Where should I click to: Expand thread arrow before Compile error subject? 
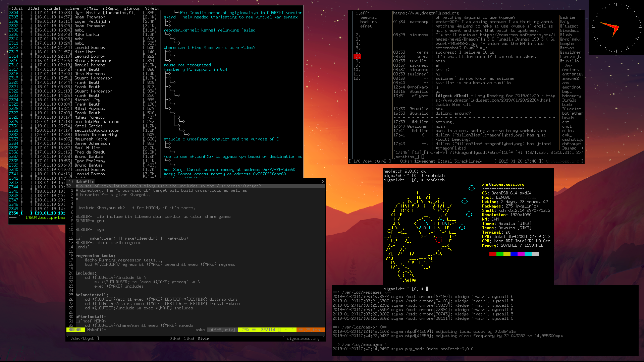pos(177,13)
